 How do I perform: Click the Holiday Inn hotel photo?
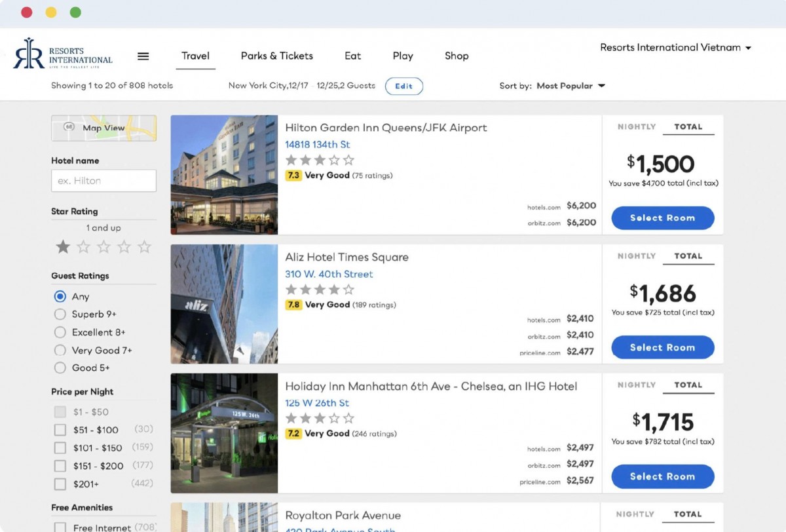pos(224,433)
